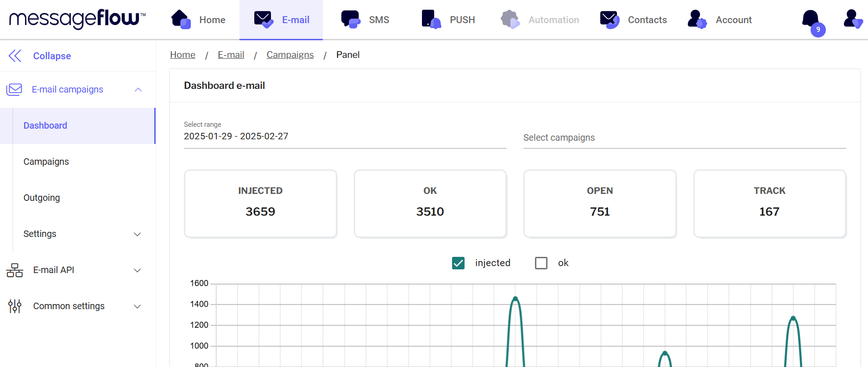Click the Account person icon
The image size is (868, 367).
point(697,20)
